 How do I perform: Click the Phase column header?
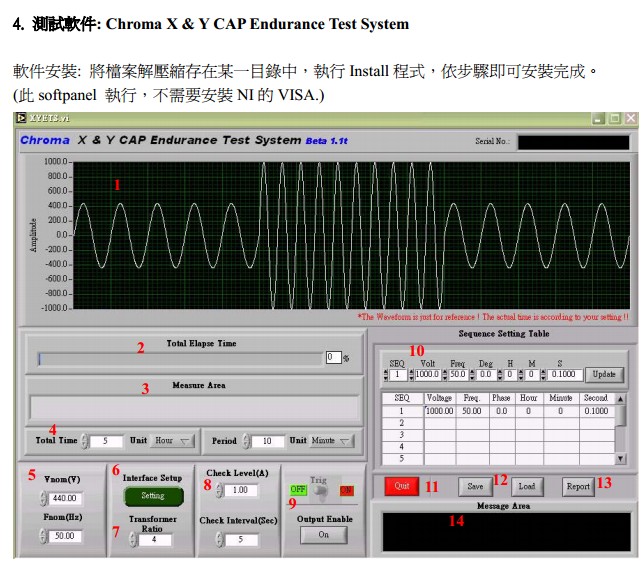502,398
